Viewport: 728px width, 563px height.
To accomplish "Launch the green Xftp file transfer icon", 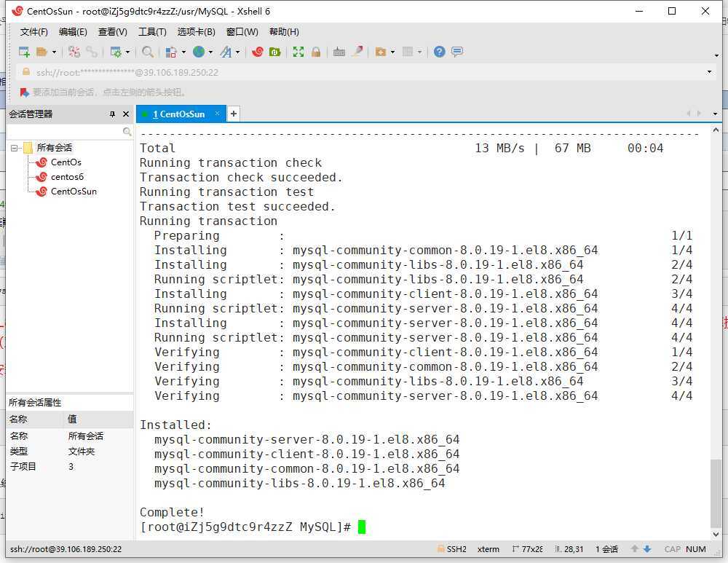I will pyautogui.click(x=275, y=52).
